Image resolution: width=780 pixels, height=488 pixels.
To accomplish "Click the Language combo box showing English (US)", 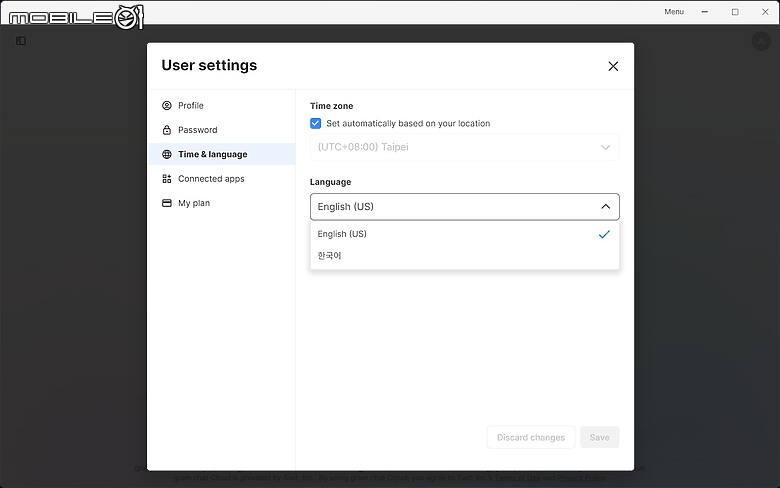I will click(450, 207).
